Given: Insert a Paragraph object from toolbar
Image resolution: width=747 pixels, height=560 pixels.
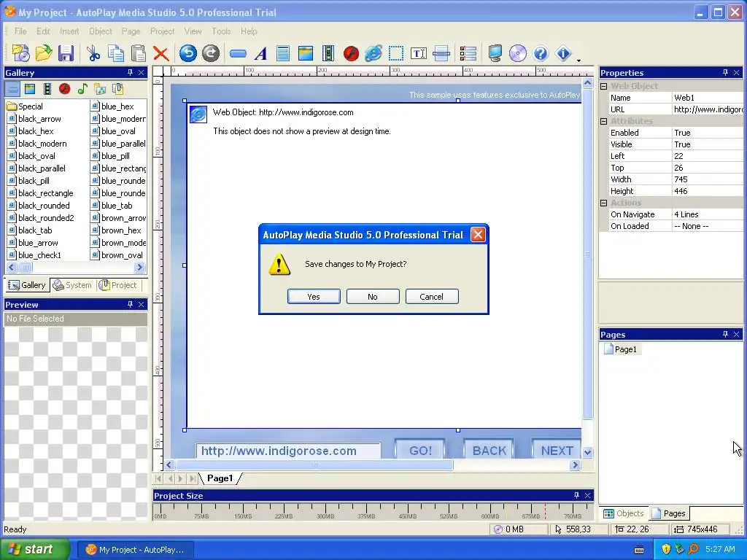Looking at the screenshot, I should 283,53.
